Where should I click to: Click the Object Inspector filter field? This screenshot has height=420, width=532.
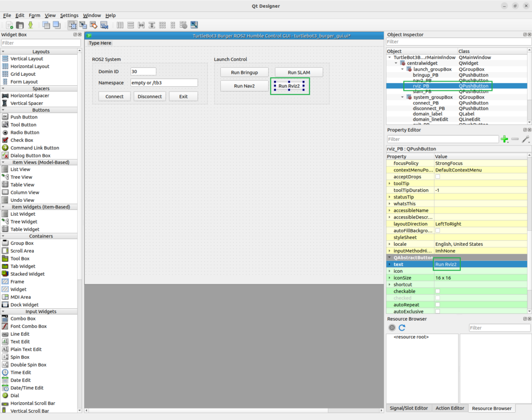tap(459, 42)
